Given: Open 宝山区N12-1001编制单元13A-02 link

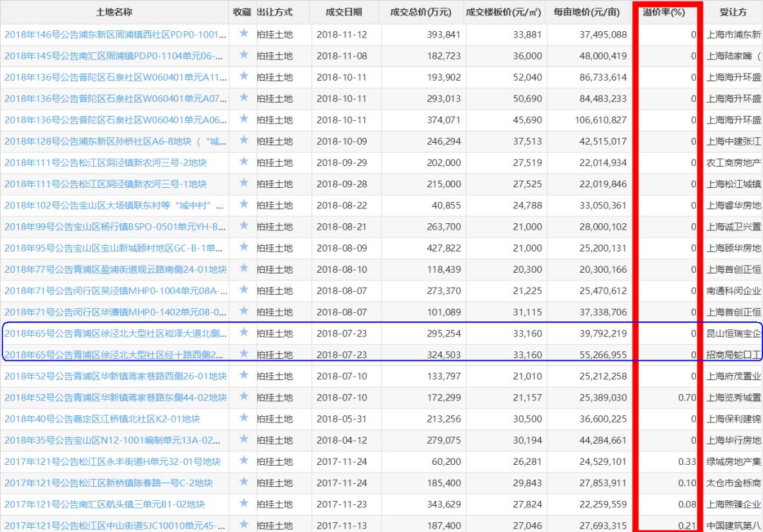Looking at the screenshot, I should point(112,440).
